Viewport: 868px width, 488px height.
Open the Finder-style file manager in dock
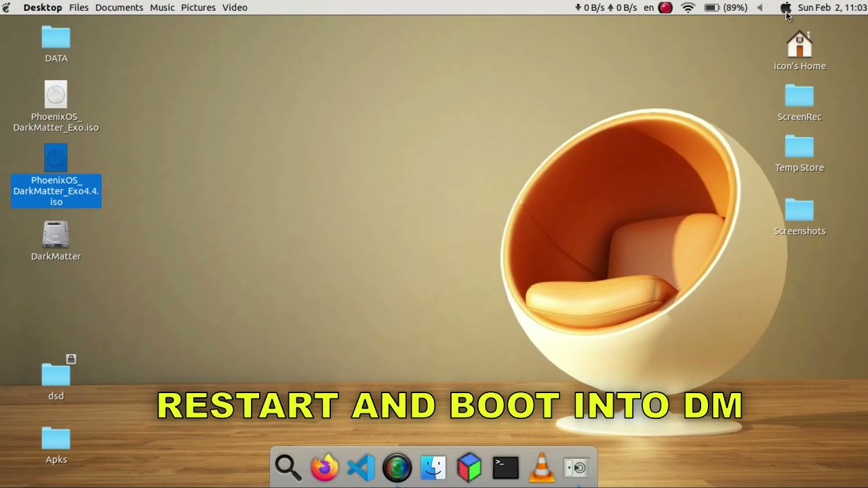tap(433, 468)
